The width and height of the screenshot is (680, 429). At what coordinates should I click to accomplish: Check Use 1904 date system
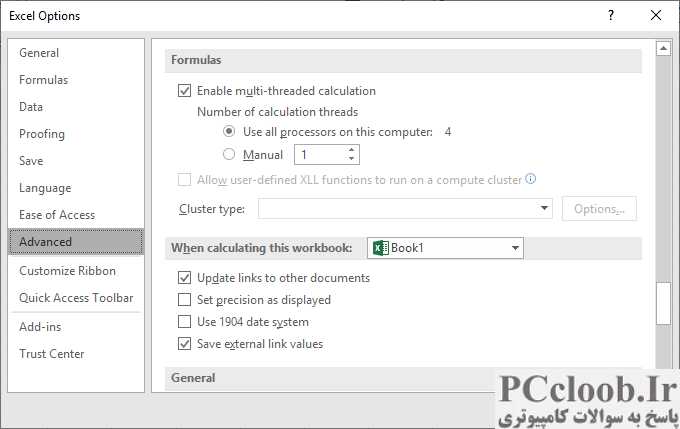(x=184, y=322)
